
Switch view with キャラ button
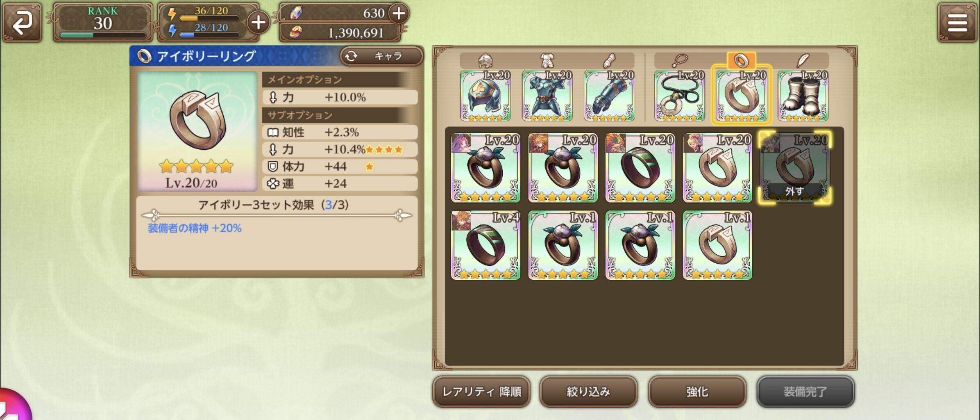pos(381,56)
